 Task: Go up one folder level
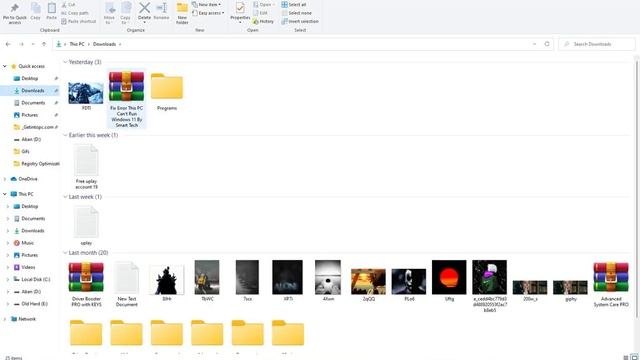click(x=44, y=44)
